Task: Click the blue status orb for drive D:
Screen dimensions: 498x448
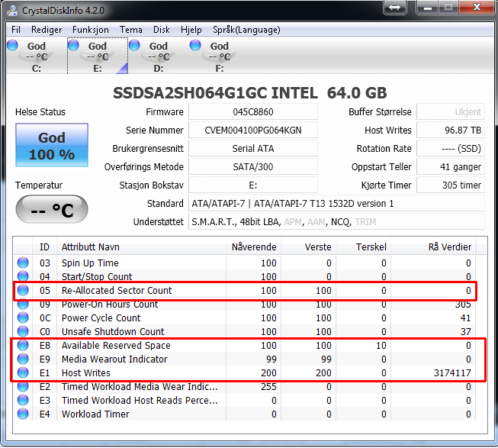Action: (134, 45)
